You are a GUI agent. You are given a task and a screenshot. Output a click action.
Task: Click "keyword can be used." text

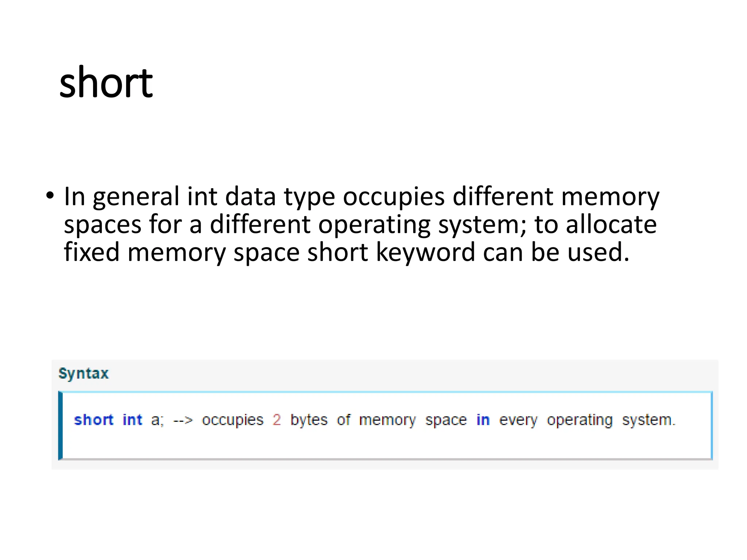[x=503, y=252]
